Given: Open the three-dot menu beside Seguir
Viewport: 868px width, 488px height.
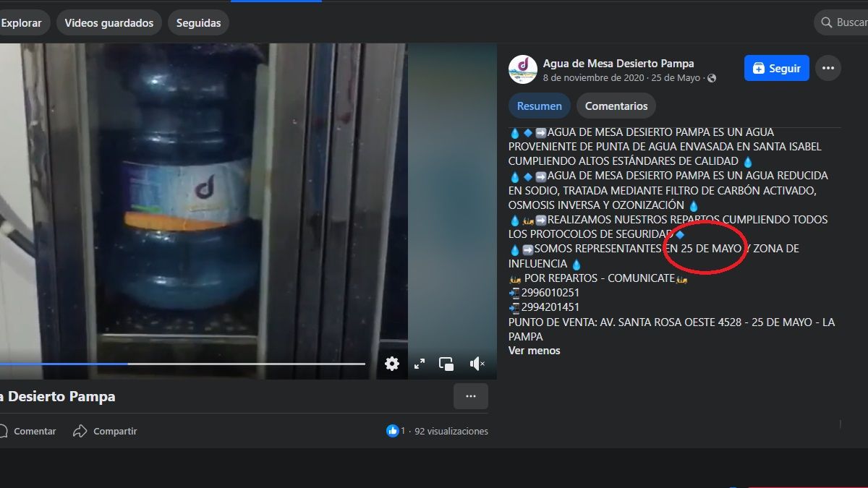Looking at the screenshot, I should 827,67.
